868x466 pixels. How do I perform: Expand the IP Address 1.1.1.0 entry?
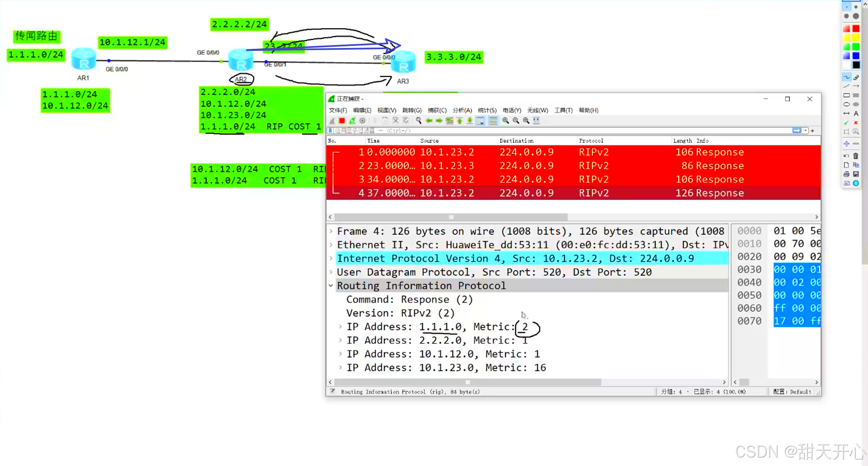point(340,327)
